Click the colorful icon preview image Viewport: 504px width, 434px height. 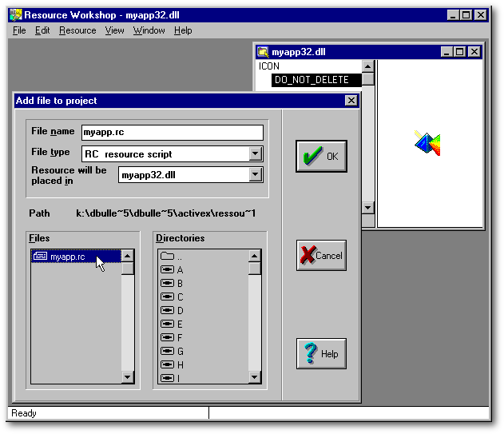click(429, 143)
